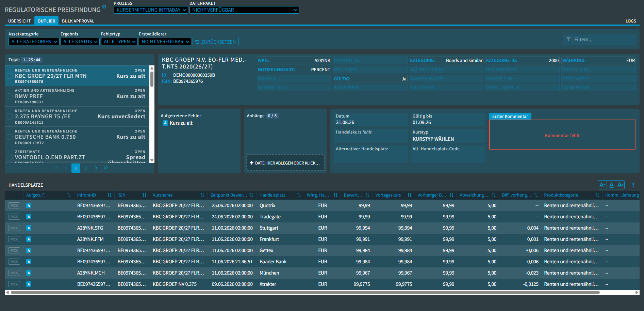Screen dimensions: 644x311
Task: Focus the Filtern search field
Action: point(599,40)
